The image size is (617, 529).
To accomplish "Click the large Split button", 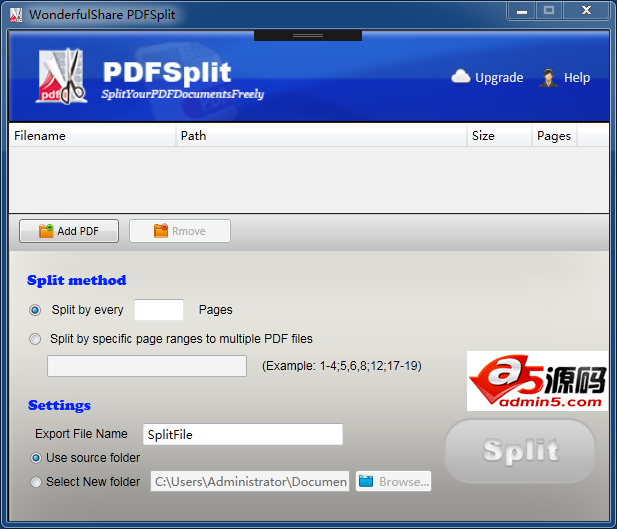I will [x=520, y=451].
